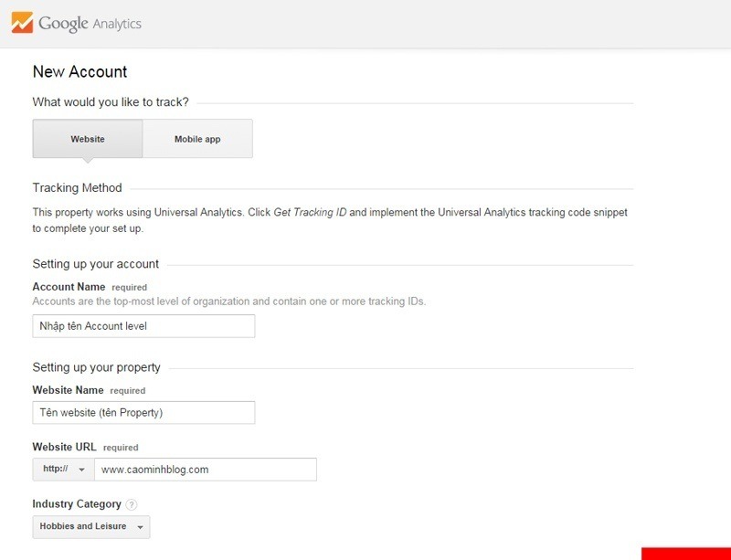731x560 pixels.
Task: Click the 'Google Analytics' wordmark text
Action: point(90,24)
